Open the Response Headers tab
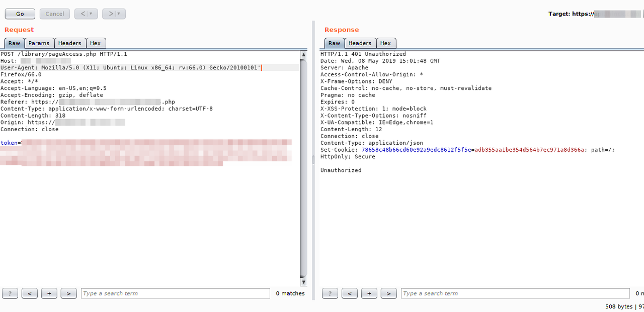This screenshot has width=644, height=312. click(x=360, y=43)
